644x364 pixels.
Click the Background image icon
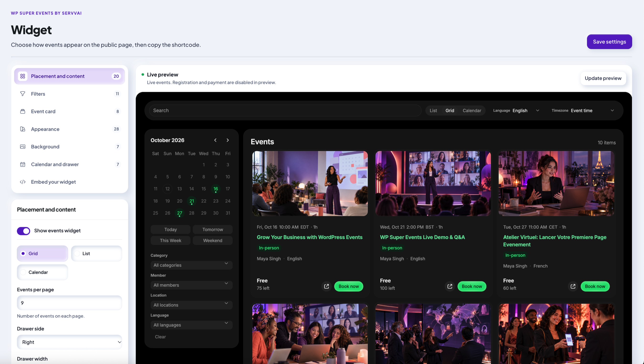[x=22, y=147]
